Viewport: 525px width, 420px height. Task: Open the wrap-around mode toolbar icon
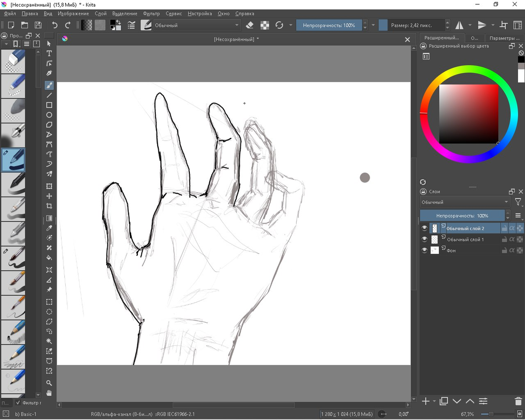click(x=504, y=25)
